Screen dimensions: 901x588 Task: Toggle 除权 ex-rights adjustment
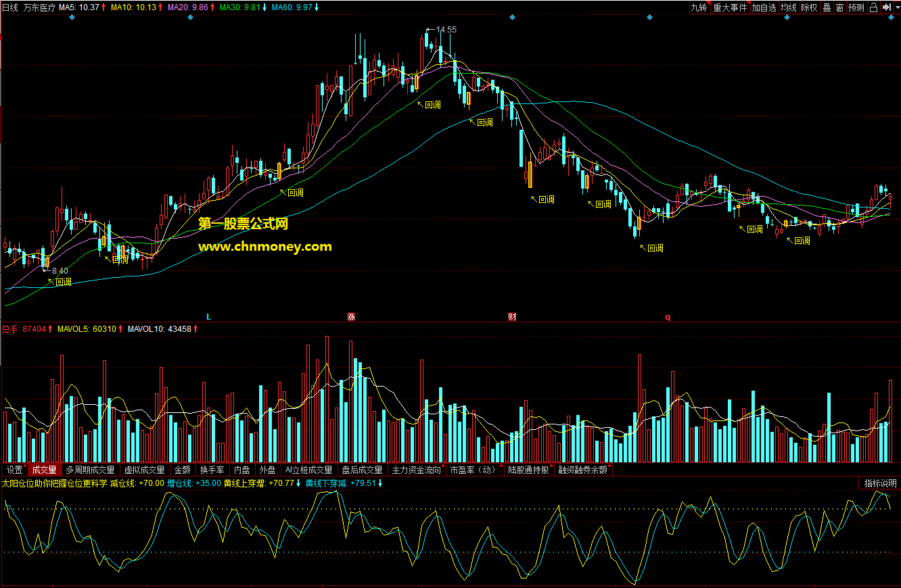click(x=809, y=7)
